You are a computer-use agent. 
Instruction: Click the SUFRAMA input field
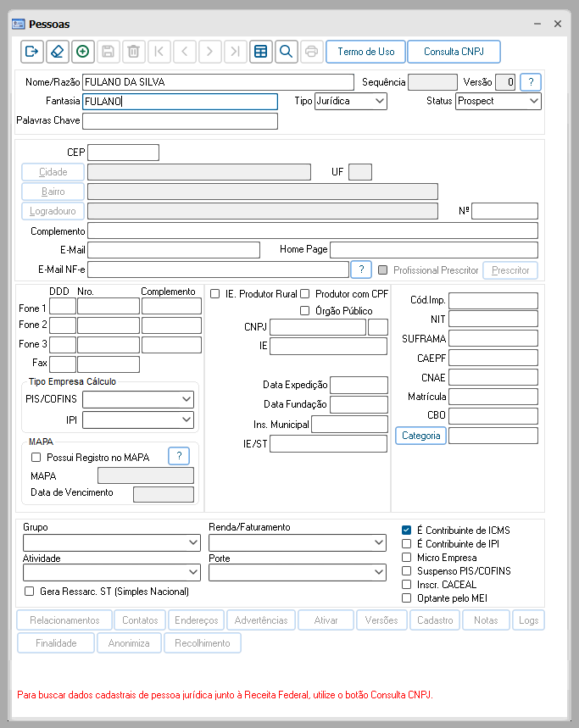[x=493, y=338]
